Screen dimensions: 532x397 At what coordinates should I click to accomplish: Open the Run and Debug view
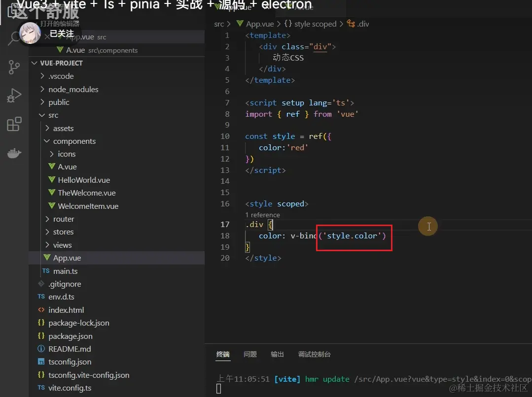tap(14, 95)
